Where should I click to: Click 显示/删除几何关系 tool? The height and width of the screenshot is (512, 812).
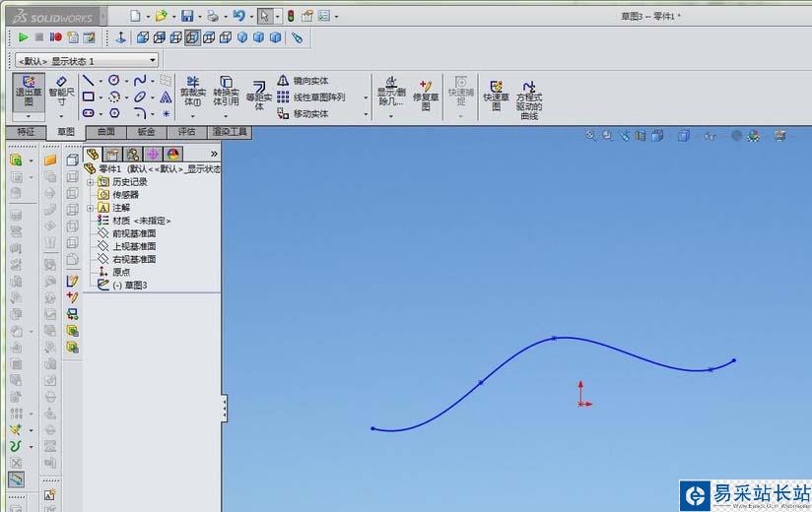click(391, 91)
